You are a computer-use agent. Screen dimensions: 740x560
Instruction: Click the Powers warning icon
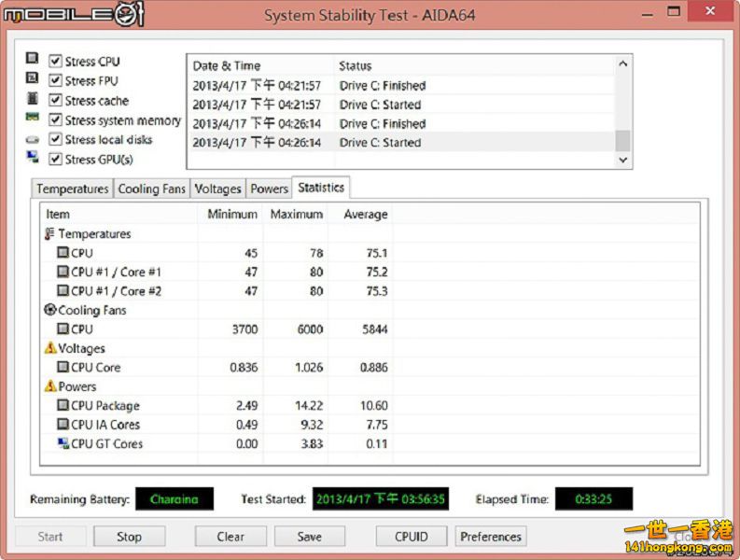point(50,386)
